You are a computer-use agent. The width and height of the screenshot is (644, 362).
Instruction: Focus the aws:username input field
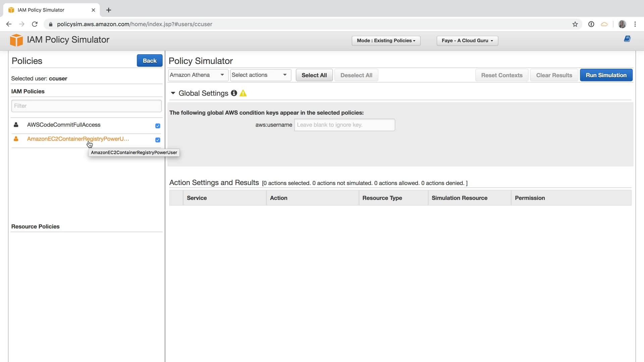344,125
